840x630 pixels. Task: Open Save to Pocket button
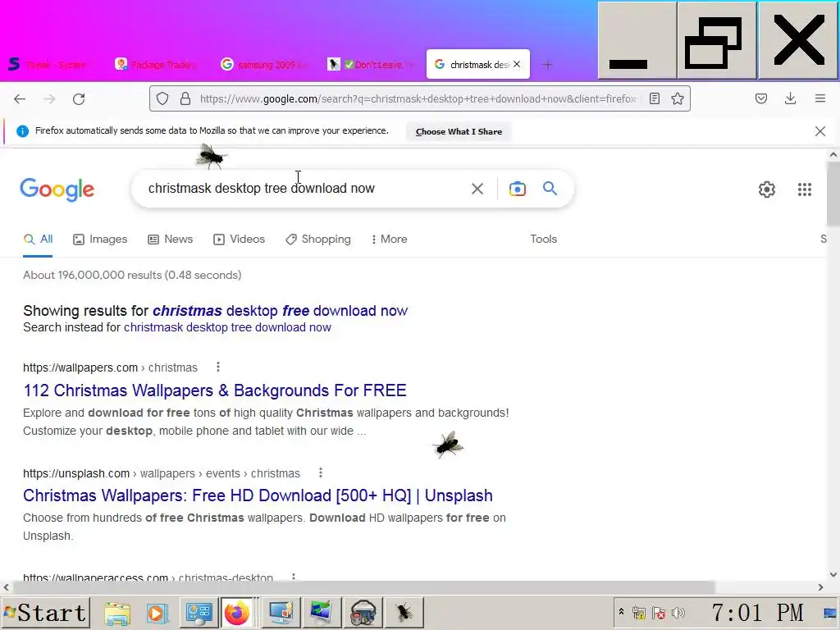pyautogui.click(x=761, y=98)
